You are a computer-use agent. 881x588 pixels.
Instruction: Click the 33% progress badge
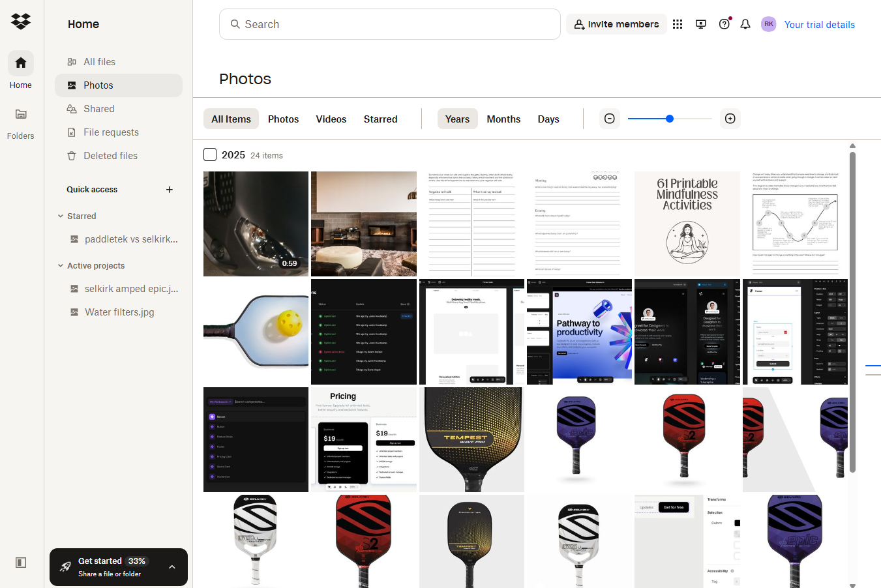(137, 561)
